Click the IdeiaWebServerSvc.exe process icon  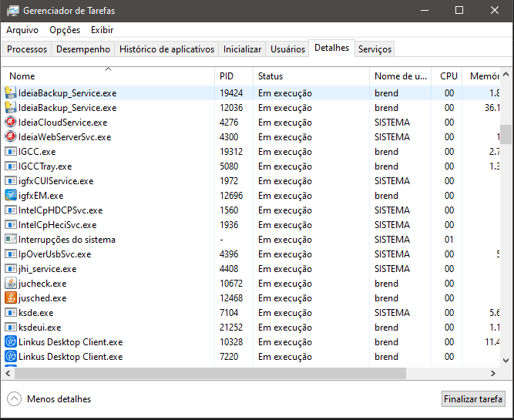[11, 136]
